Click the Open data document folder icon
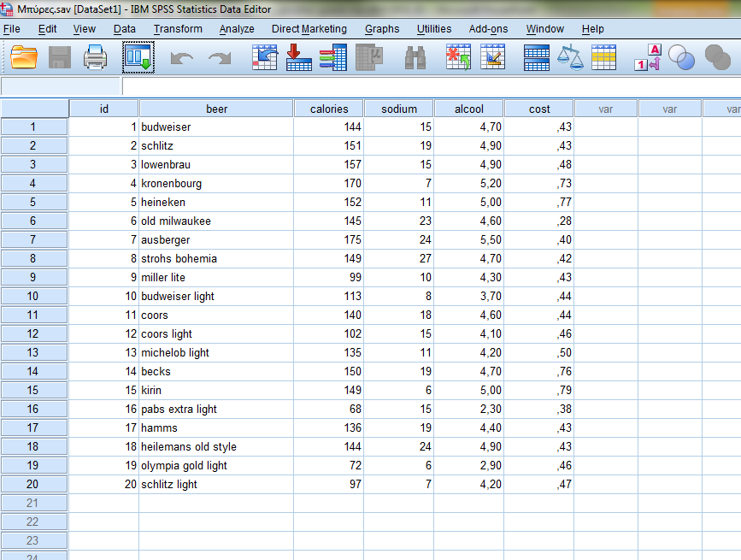 pyautogui.click(x=24, y=57)
